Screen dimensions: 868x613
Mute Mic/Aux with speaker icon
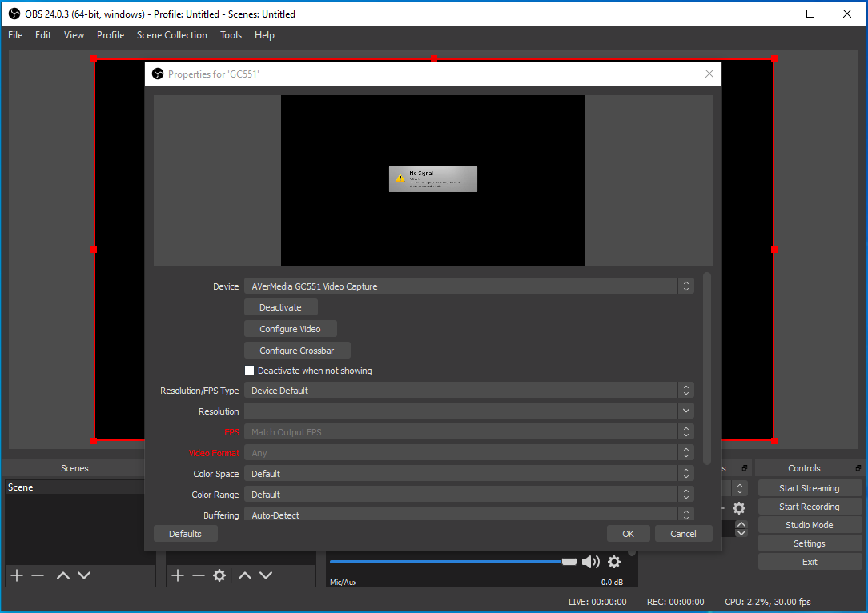point(591,562)
